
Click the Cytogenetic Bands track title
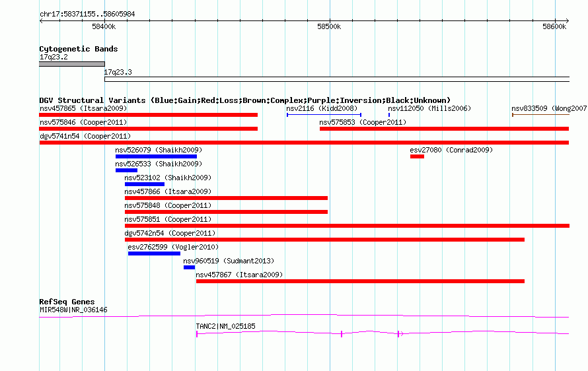79,49
